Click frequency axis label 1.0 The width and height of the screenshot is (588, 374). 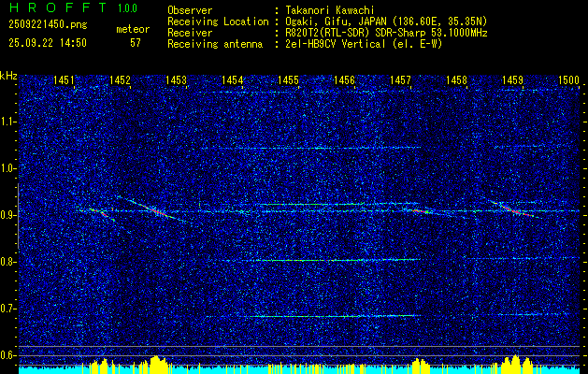pyautogui.click(x=7, y=168)
